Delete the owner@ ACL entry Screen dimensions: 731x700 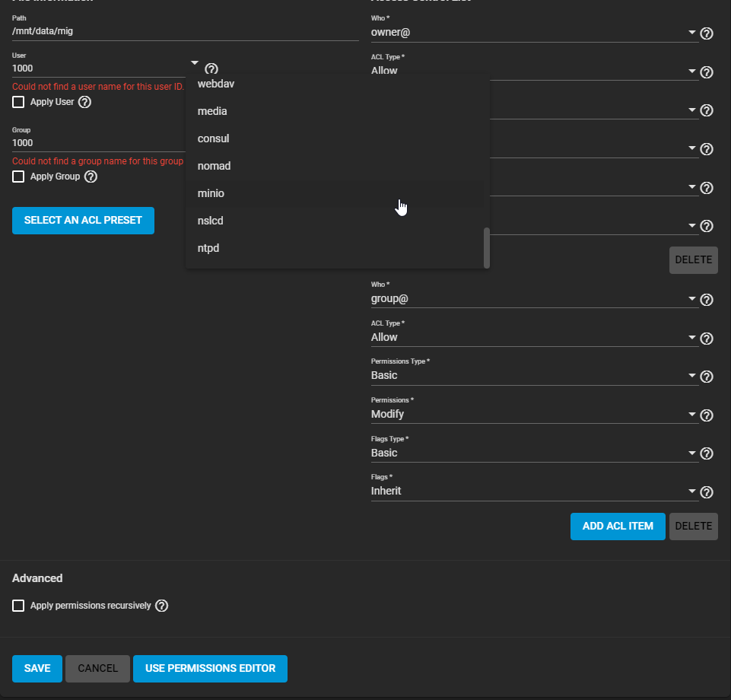pos(693,260)
